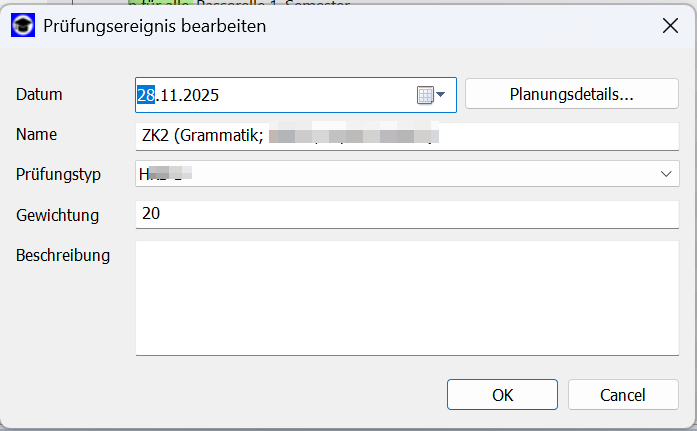Expand the chevron at right of Prüfungstyp

coord(666,174)
